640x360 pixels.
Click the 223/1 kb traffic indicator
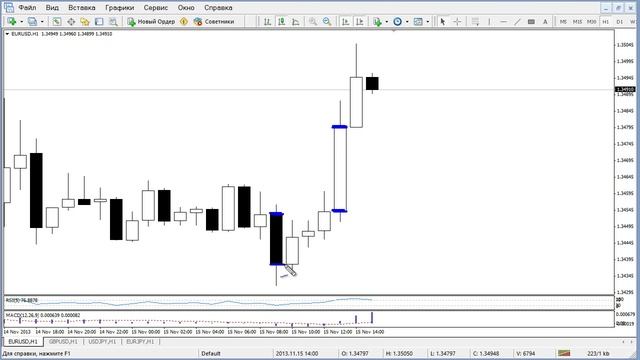[x=598, y=353]
